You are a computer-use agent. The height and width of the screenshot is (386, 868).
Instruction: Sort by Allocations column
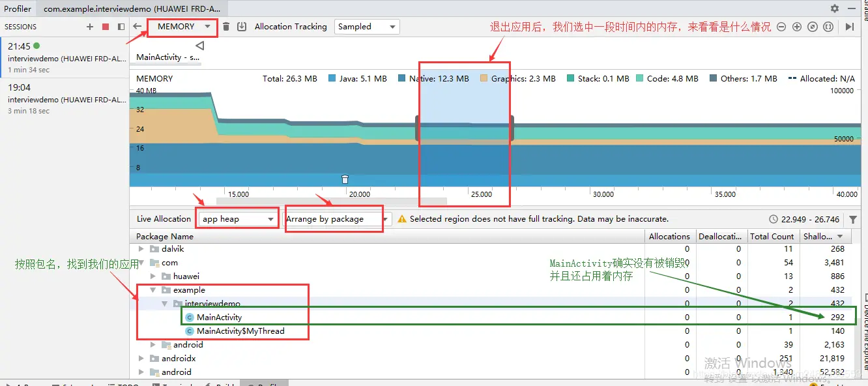(x=670, y=237)
